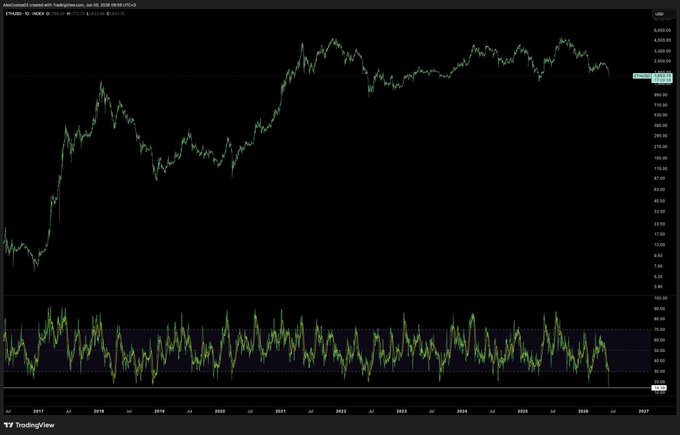Click the 87.00 price scale label
Image resolution: width=680 pixels, height=435 pixels.
660,178
